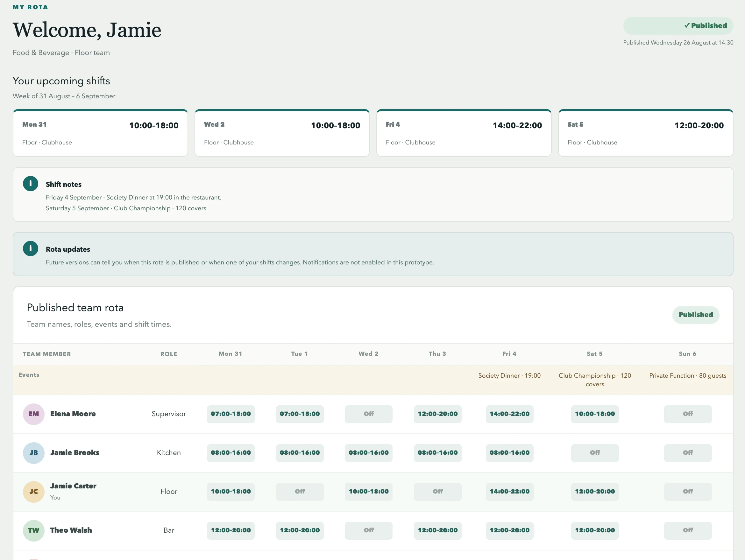
Task: Click the Jamie Brooks name
Action: [75, 453]
